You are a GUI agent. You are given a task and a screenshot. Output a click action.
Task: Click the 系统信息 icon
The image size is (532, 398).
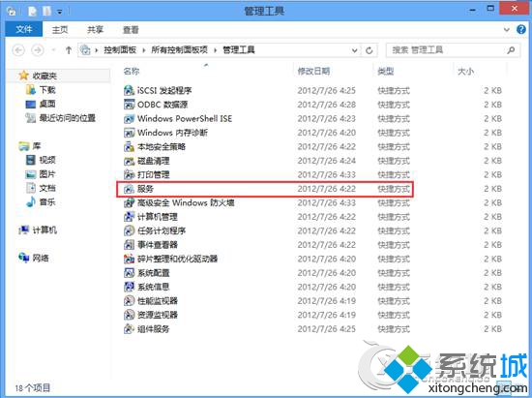click(x=129, y=287)
